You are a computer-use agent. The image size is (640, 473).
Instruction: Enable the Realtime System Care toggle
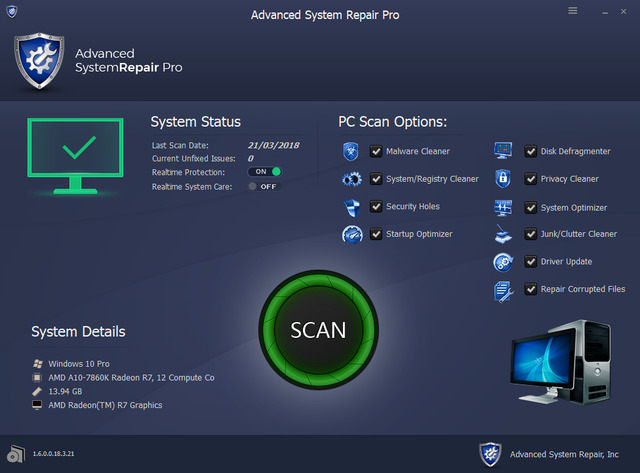[265, 186]
